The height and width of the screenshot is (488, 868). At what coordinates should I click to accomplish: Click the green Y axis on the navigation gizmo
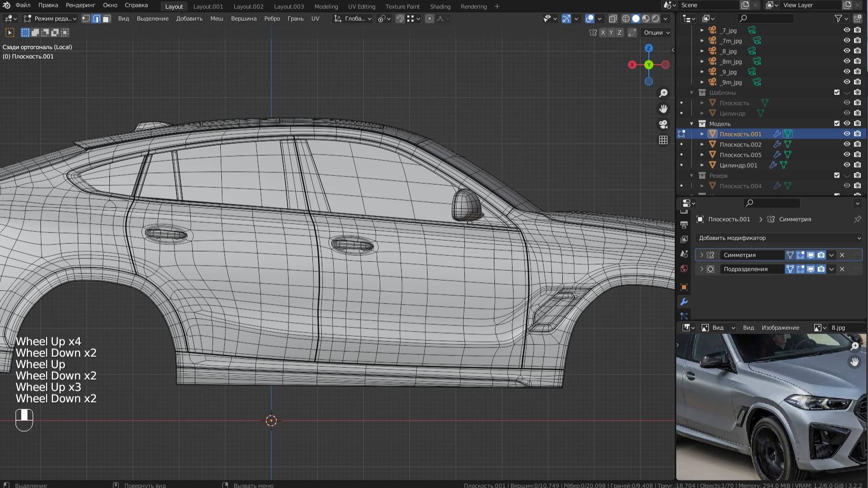649,64
